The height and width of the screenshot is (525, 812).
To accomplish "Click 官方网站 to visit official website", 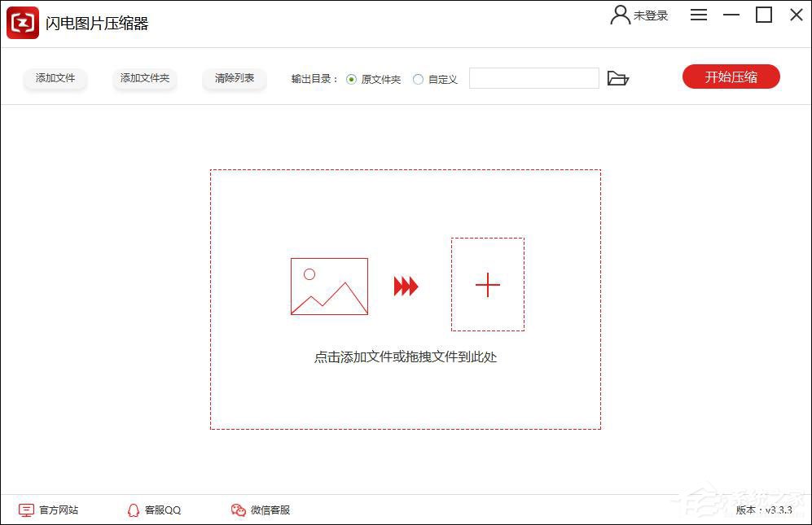I will coord(57,510).
